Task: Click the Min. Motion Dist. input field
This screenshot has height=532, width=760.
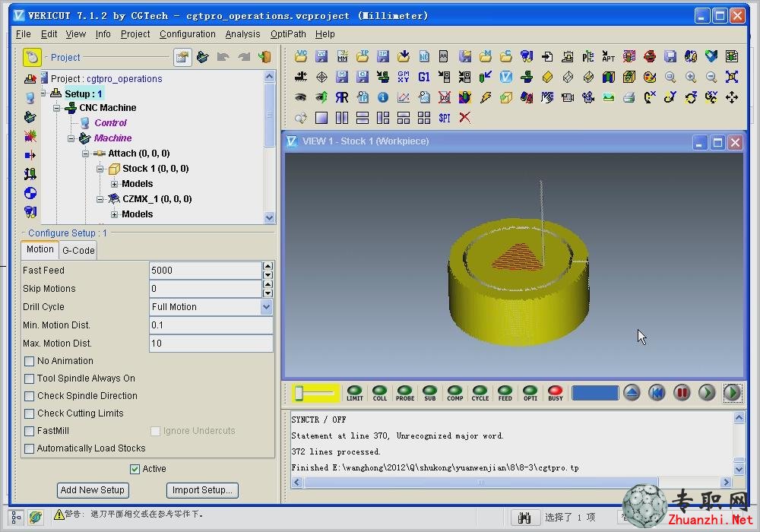Action: point(211,325)
